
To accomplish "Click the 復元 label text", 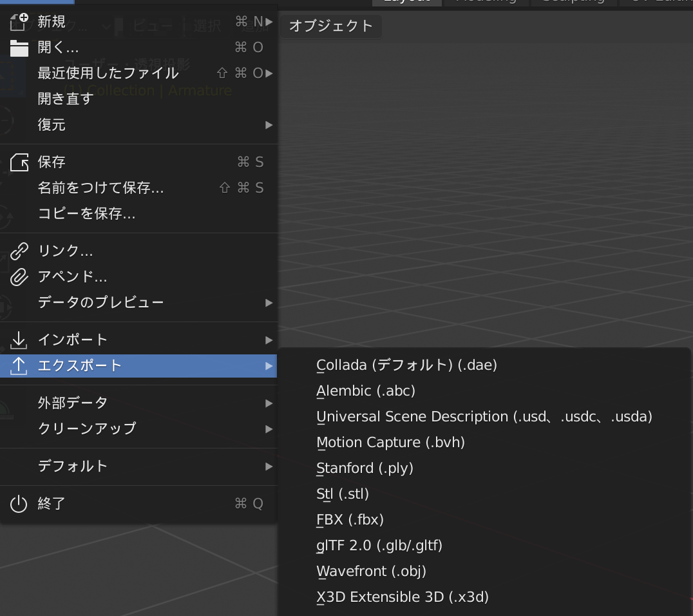I will click(x=52, y=125).
